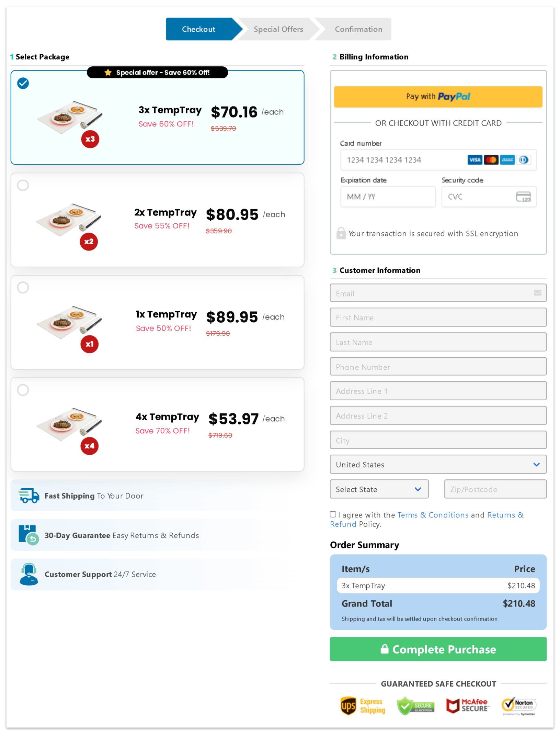Click the Norton Secured badge

pos(519,705)
